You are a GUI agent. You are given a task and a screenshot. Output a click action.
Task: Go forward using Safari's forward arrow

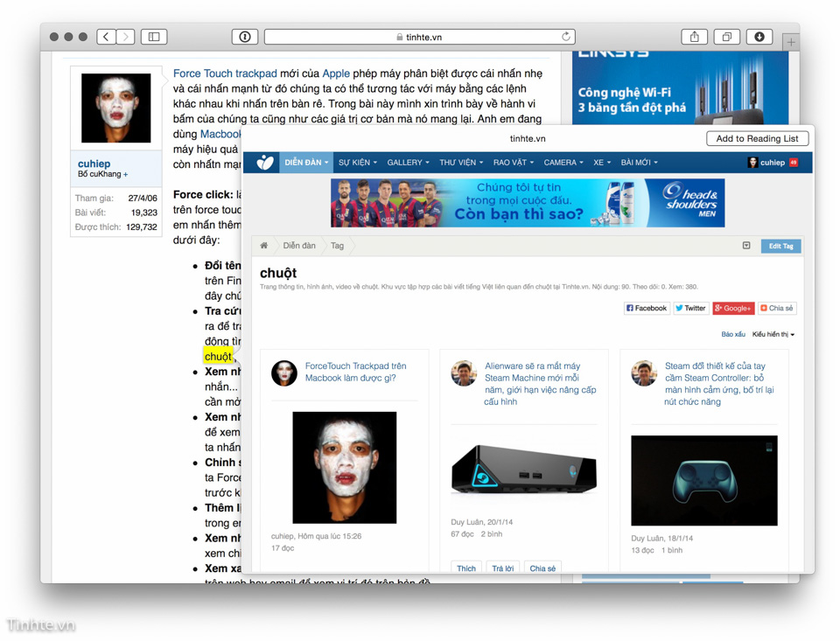tap(125, 37)
